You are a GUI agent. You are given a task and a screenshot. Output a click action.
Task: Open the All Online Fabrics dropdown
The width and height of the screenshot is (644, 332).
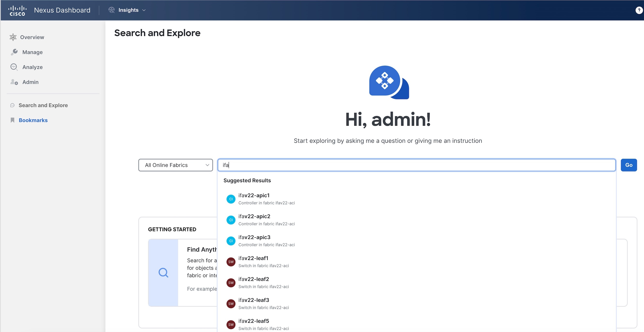click(175, 165)
